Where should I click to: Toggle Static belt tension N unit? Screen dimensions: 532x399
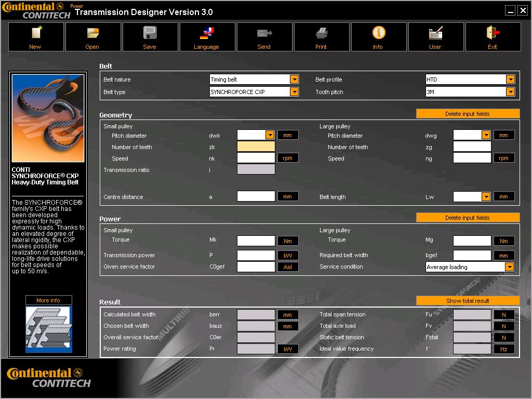[504, 338]
